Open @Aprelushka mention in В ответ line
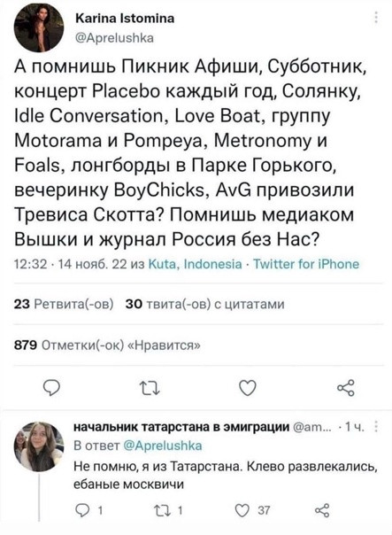Viewport: 392px width, 535px height. click(162, 446)
